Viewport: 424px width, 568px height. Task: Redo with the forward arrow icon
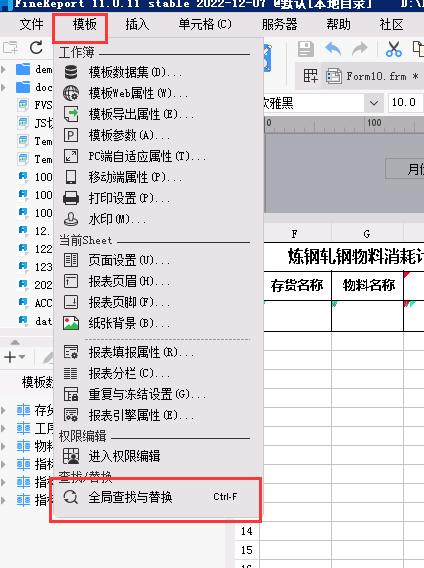pyautogui.click(x=359, y=49)
